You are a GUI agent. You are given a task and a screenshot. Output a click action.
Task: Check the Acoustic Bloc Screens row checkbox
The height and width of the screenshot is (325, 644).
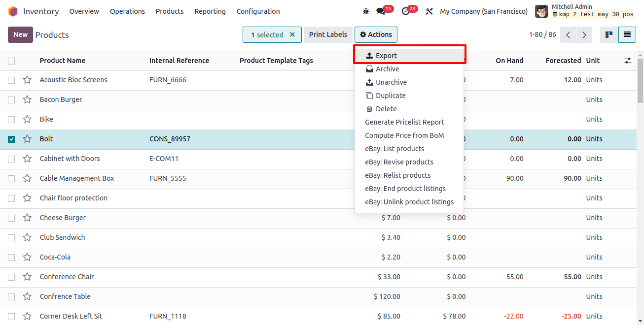pyautogui.click(x=11, y=80)
